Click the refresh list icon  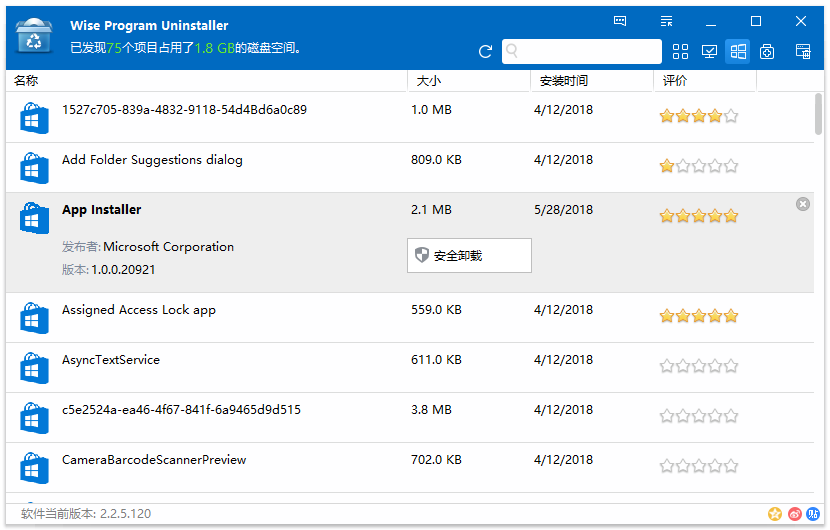486,52
